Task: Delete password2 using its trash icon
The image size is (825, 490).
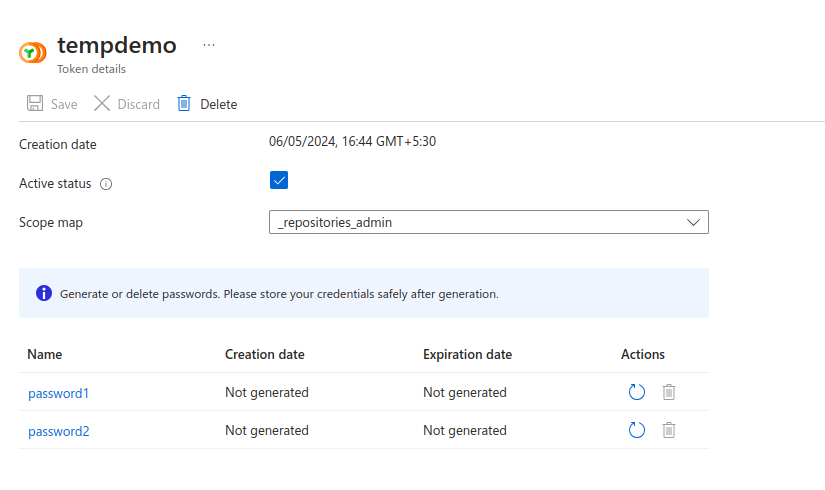Action: pyautogui.click(x=669, y=431)
